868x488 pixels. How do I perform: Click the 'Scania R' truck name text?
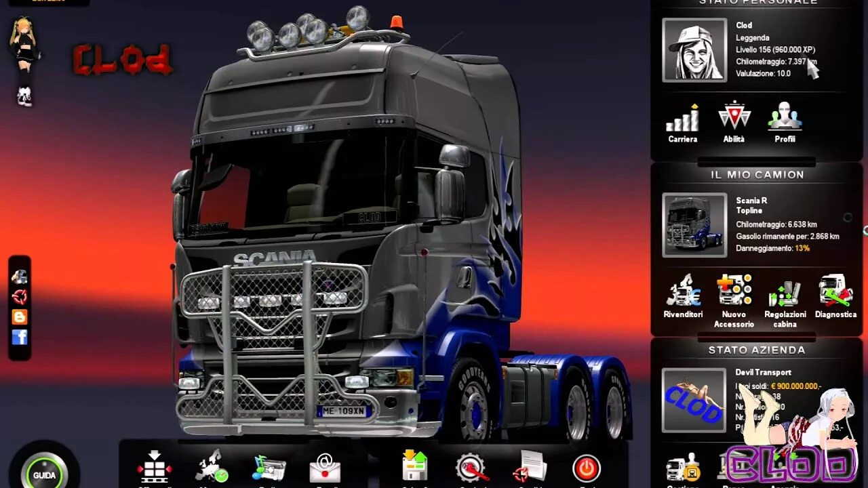click(751, 201)
